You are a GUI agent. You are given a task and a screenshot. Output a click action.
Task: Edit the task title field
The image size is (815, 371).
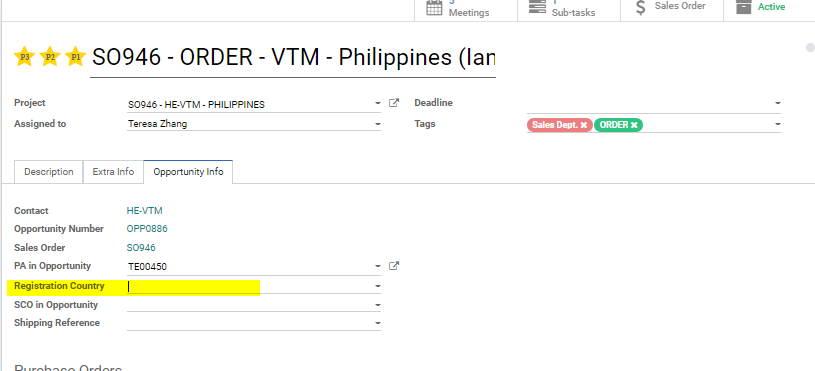click(x=293, y=57)
